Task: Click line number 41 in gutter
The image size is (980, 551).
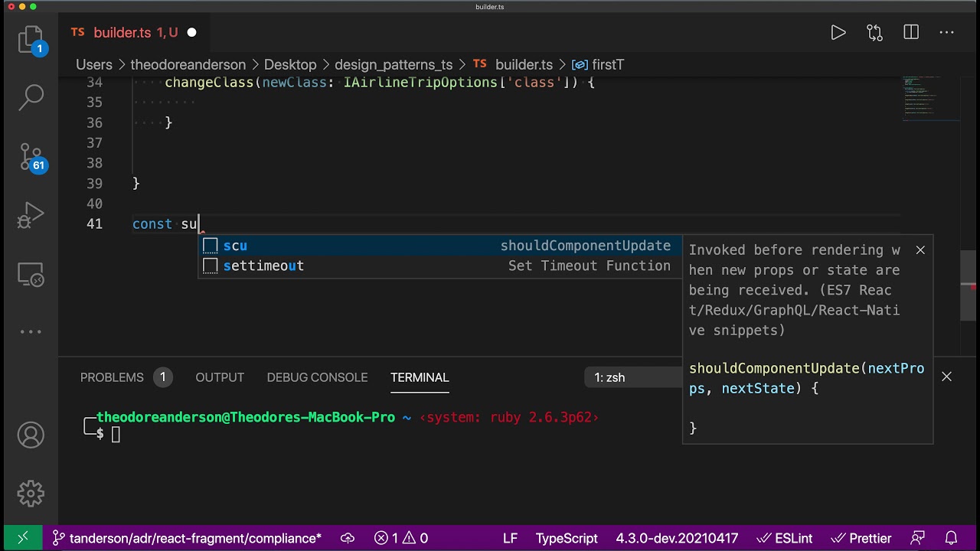Action: tap(94, 223)
